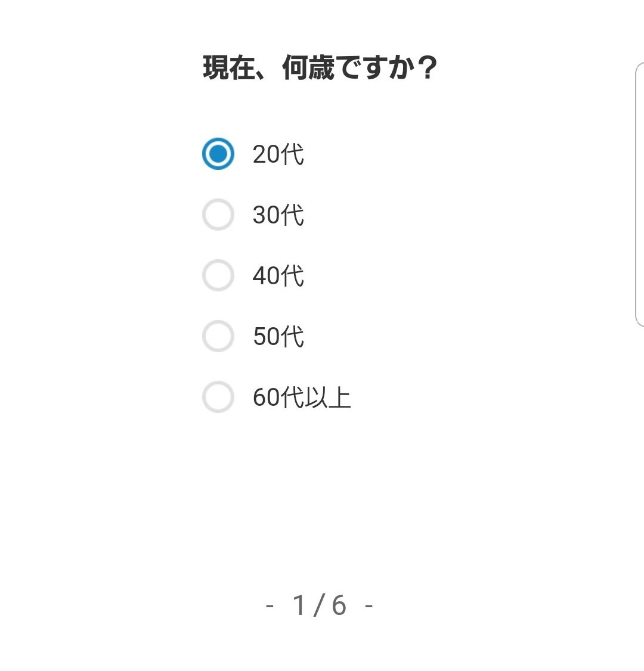Click the dash left of page indicator
The height and width of the screenshot is (671, 644).
point(270,606)
